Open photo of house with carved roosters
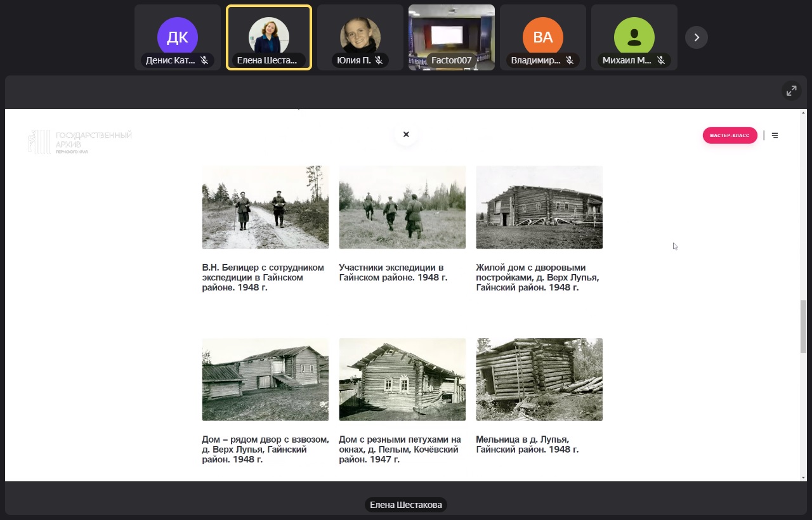This screenshot has height=520, width=812. [402, 379]
